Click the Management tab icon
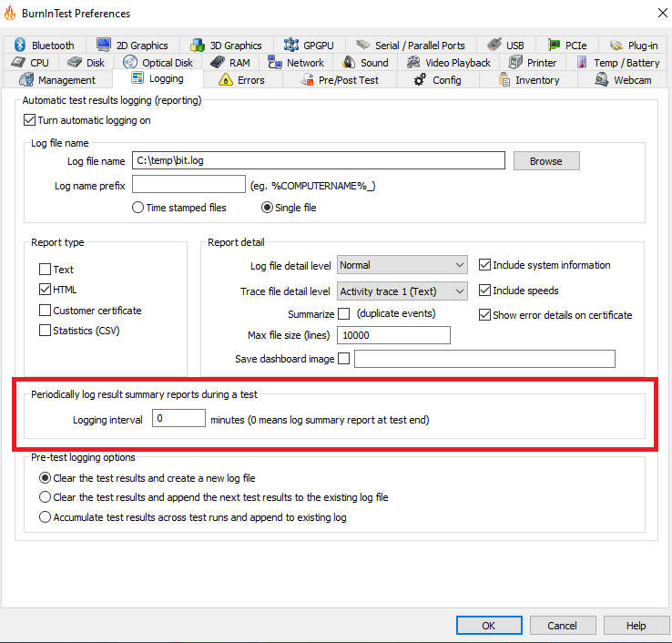Screen dimensions: 672x643 tap(26, 80)
